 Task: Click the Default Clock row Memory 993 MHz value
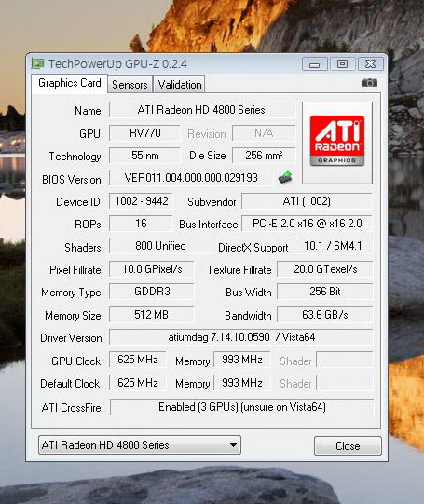242,383
